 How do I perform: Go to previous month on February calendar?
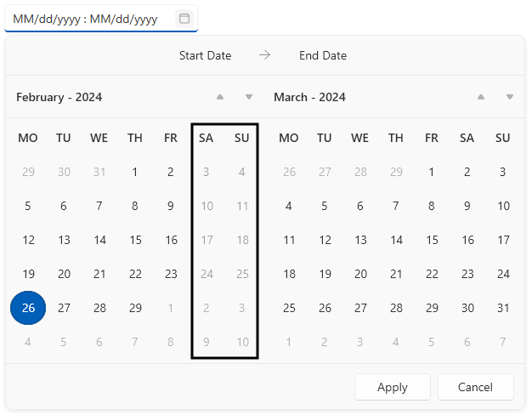pyautogui.click(x=220, y=97)
